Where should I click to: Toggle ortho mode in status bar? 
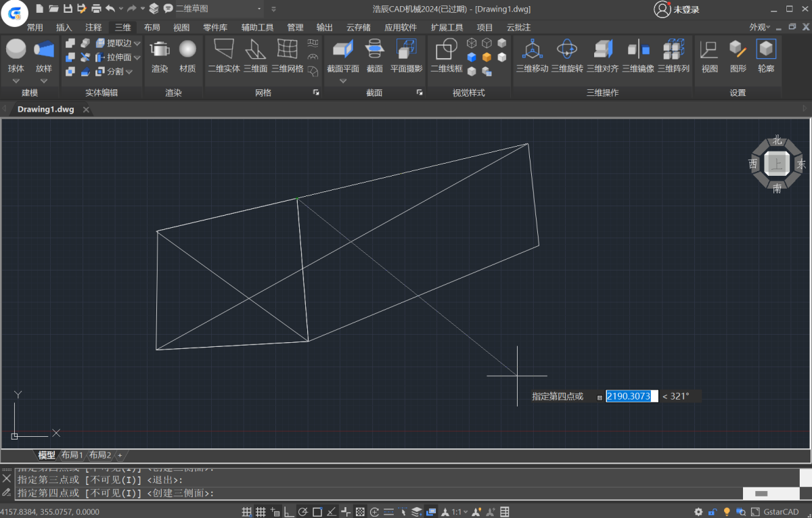click(x=289, y=512)
